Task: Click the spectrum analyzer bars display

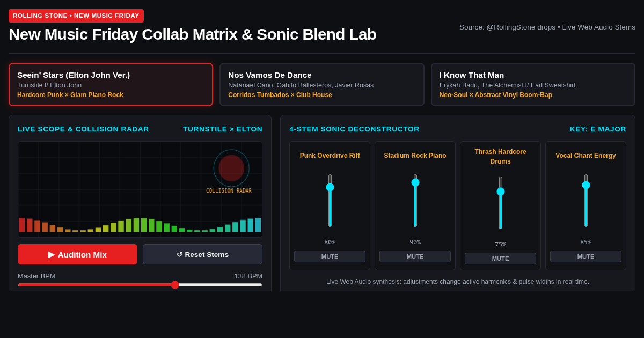Action: click(140, 224)
